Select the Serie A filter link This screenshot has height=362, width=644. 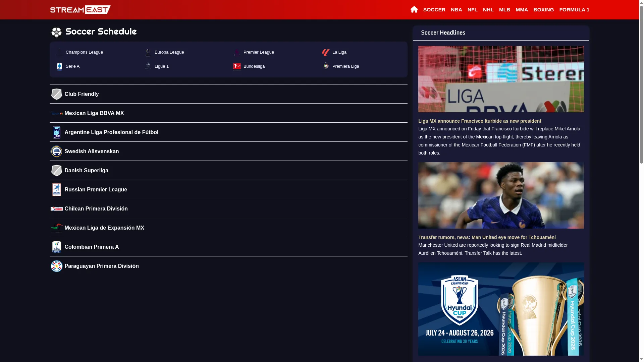72,66
